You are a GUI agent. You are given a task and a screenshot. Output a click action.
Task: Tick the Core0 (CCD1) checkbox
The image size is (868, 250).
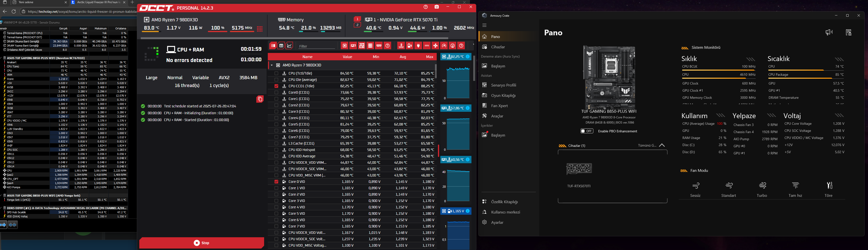pyautogui.click(x=276, y=92)
